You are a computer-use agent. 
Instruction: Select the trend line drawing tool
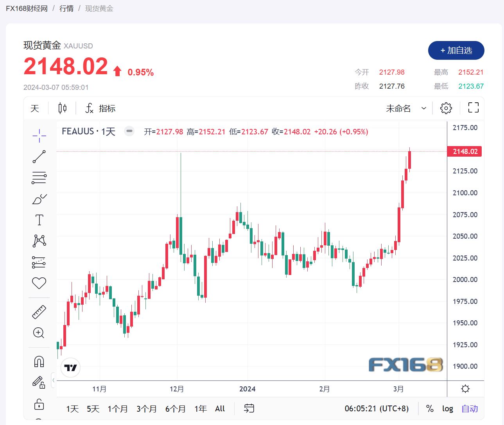tap(39, 157)
